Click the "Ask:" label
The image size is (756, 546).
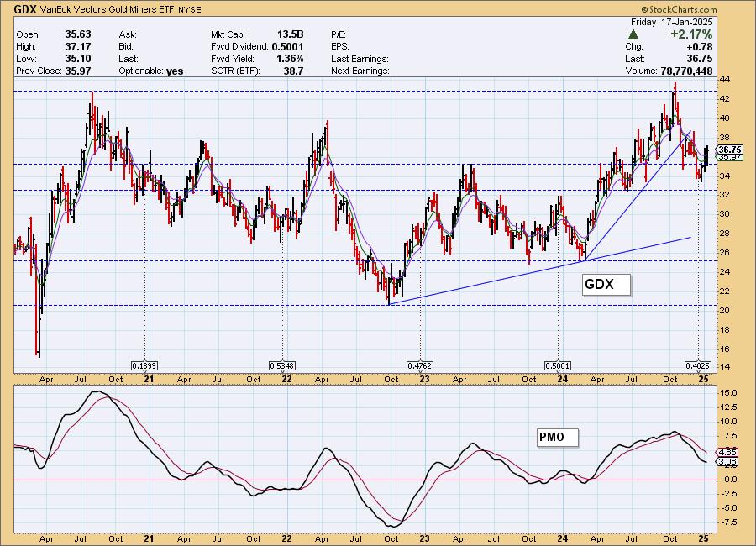tap(128, 34)
